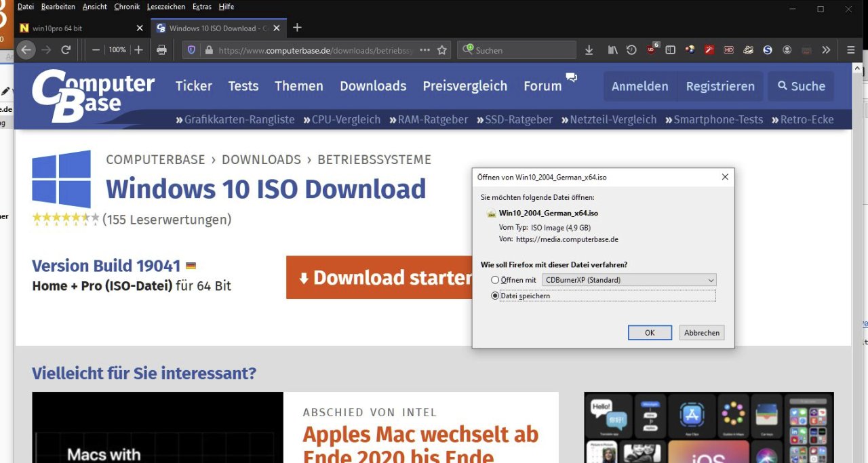The height and width of the screenshot is (463, 868).
Task: Select the 'Öffnen mit' radio option
Action: coord(495,280)
